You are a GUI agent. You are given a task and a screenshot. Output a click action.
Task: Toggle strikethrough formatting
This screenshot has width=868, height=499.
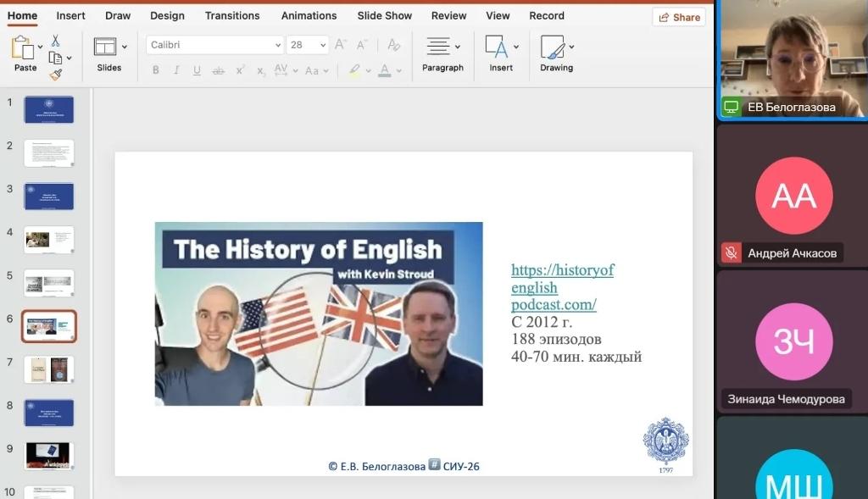[218, 70]
